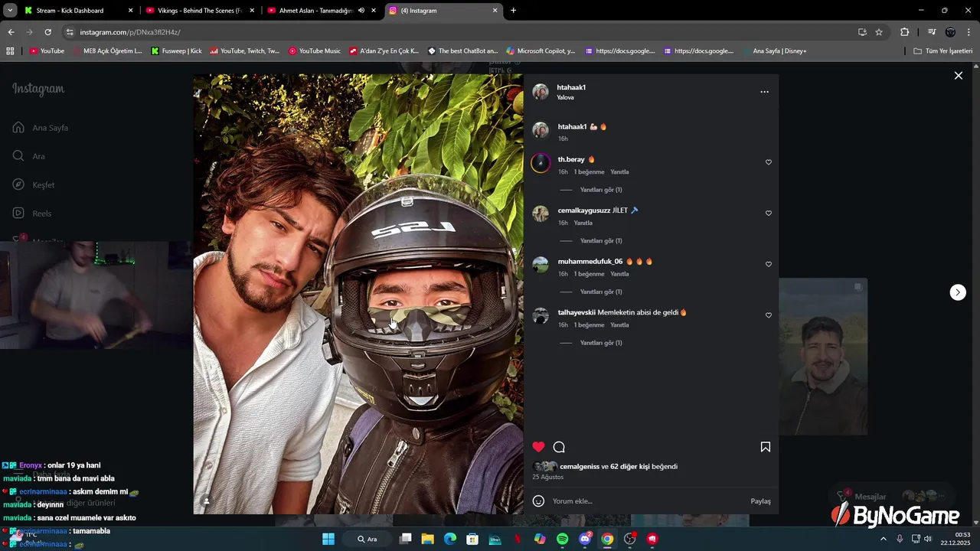Like muhammedufuk_06's comment
980x551 pixels.
click(769, 264)
